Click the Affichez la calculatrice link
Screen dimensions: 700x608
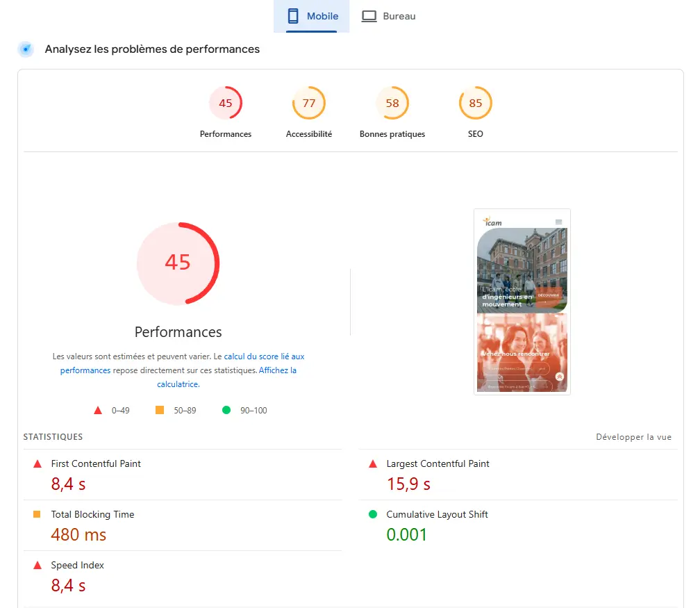click(277, 371)
